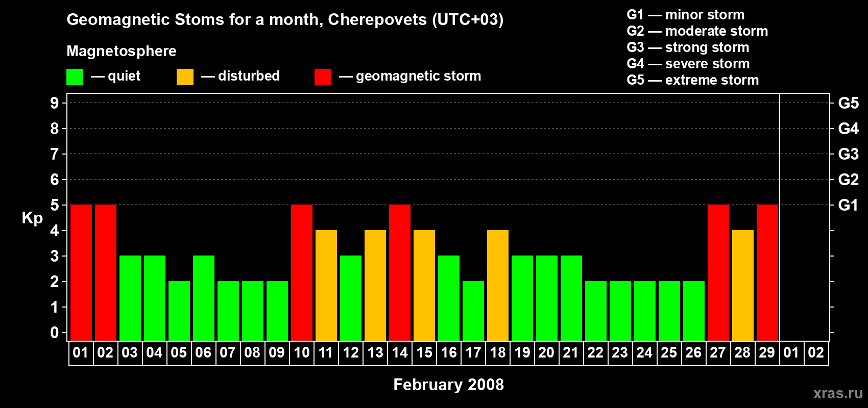
Task: Click the G3 — strong storm legend text
Action: pos(688,47)
